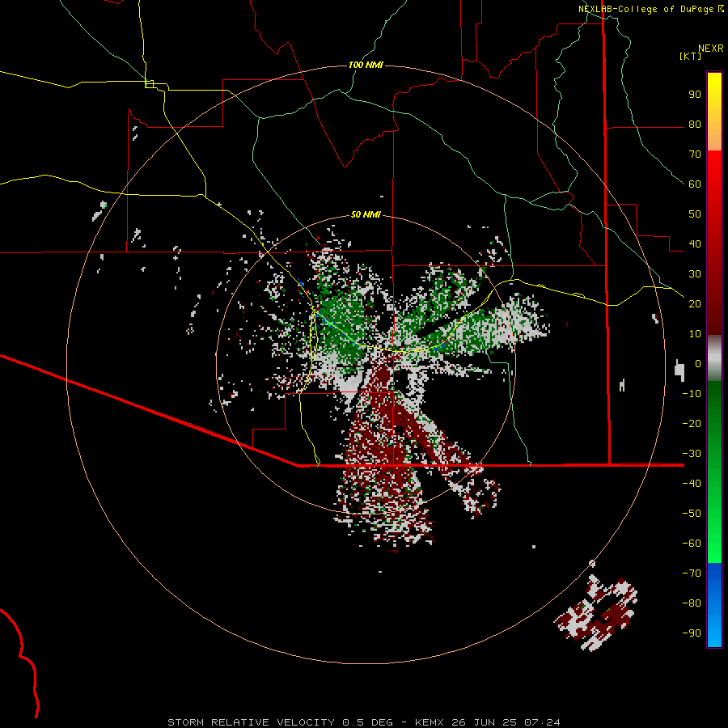728x728 pixels.
Task: Click the 0 value on the velocity scale
Action: click(698, 364)
